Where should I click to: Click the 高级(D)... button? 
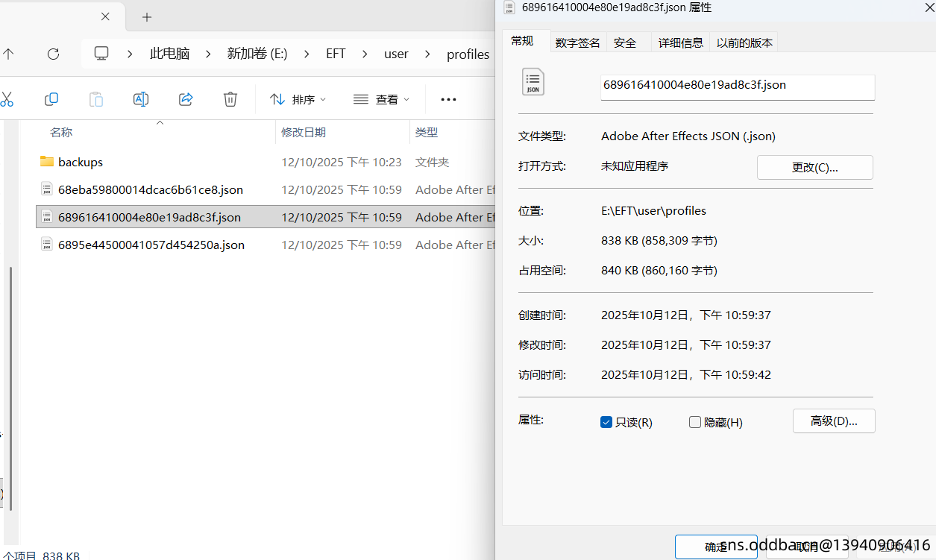(833, 421)
